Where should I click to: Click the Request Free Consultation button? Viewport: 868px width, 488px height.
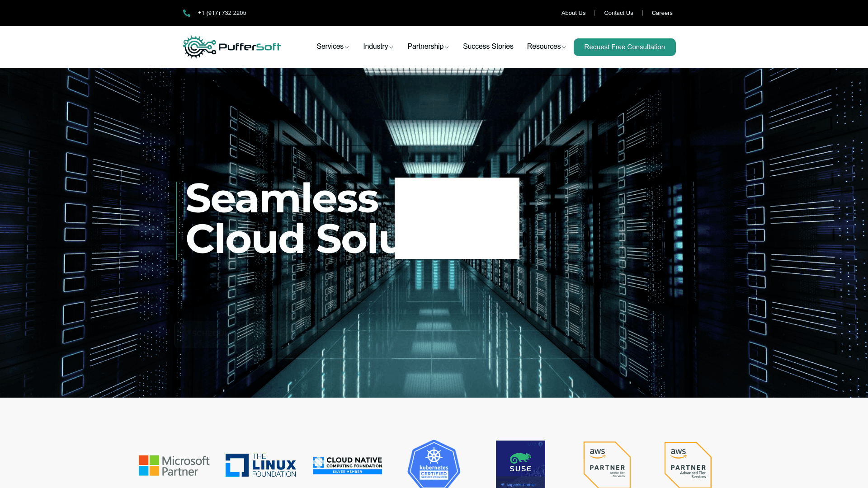[x=624, y=47]
